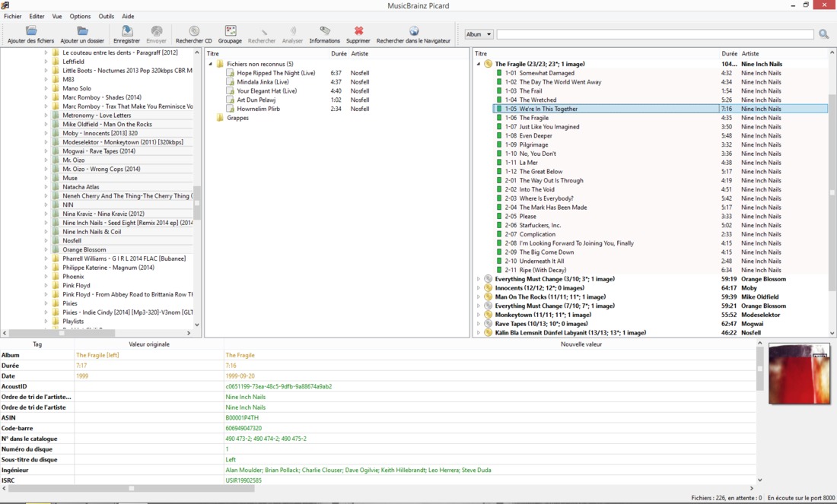Image resolution: width=837 pixels, height=504 pixels.
Task: Click the Rechercher CD disc icon
Action: [x=194, y=31]
